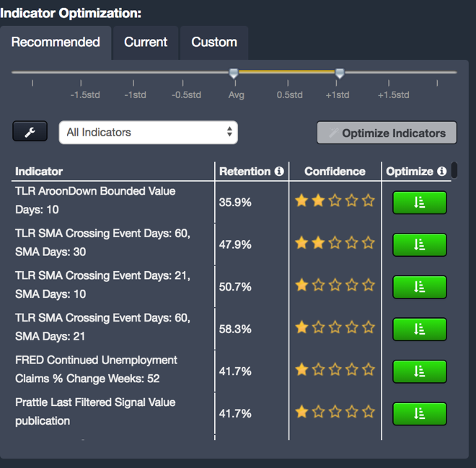
Task: Open the All Indicators dropdown
Action: (148, 133)
